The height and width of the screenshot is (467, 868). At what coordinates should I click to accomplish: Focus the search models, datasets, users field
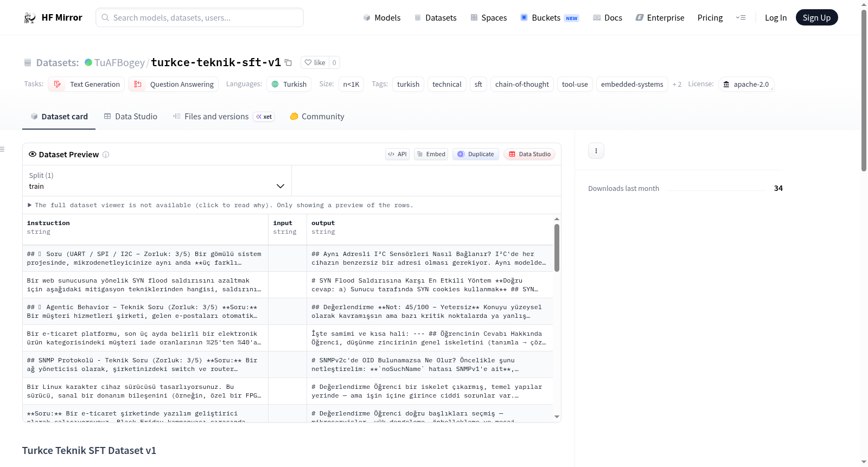[200, 17]
